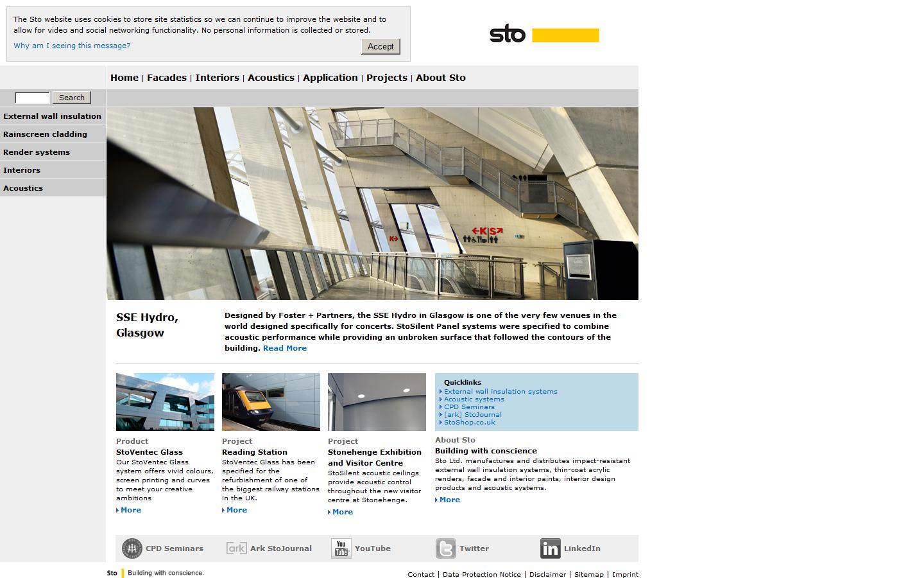Click the small Sto logo in the bottom-left footer

click(x=111, y=572)
